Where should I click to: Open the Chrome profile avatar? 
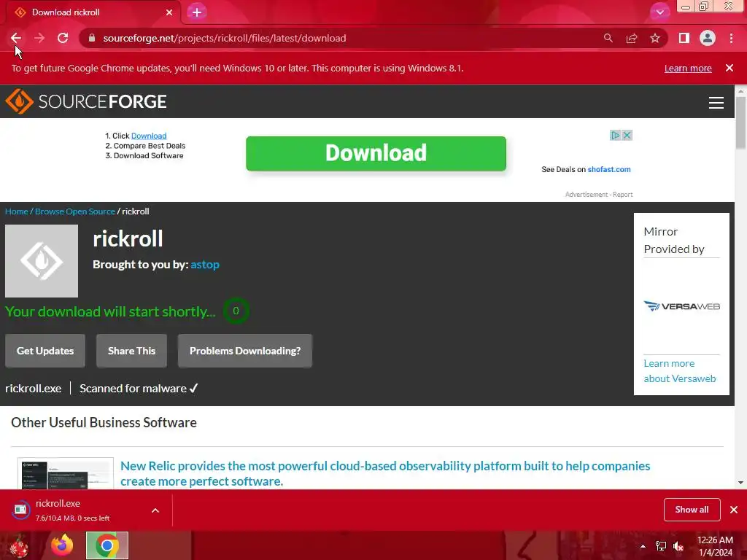click(x=708, y=38)
